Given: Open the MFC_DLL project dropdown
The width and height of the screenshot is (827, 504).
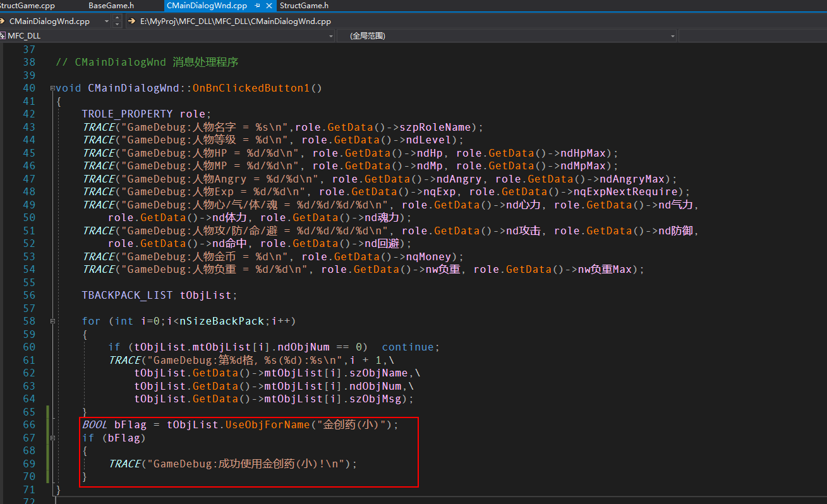Looking at the screenshot, I should [331, 36].
